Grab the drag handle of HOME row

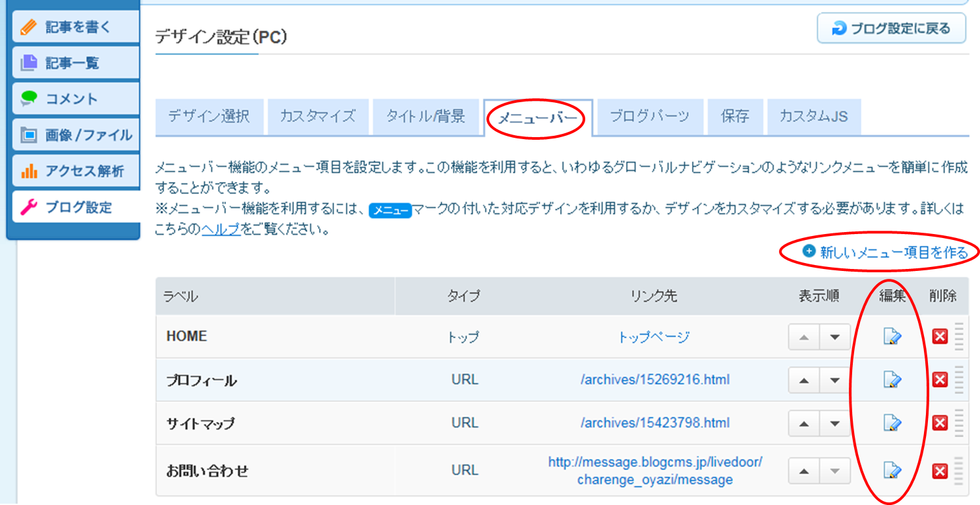pos(959,337)
